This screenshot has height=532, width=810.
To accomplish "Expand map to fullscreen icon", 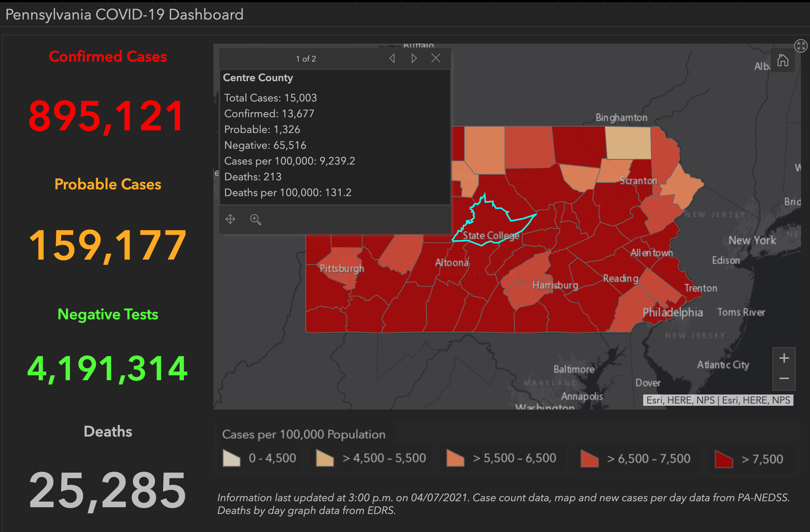I will coord(801,46).
